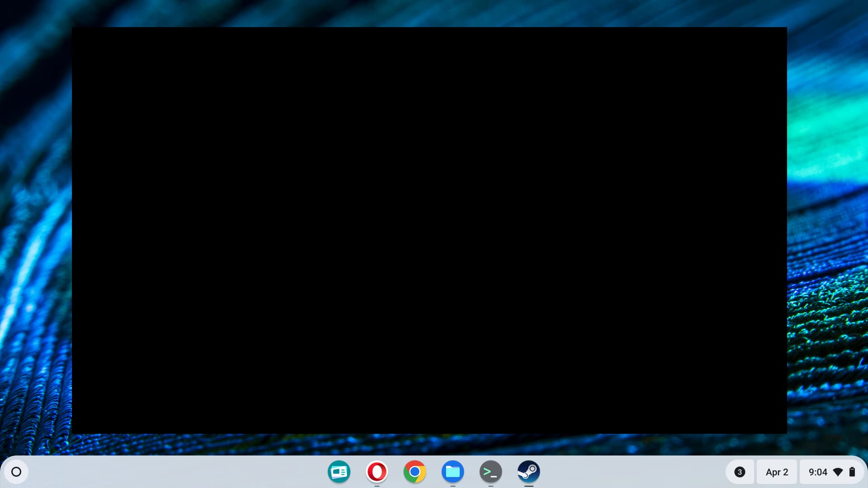The height and width of the screenshot is (488, 868).
Task: Open the Files app in shelf
Action: [x=453, y=472]
